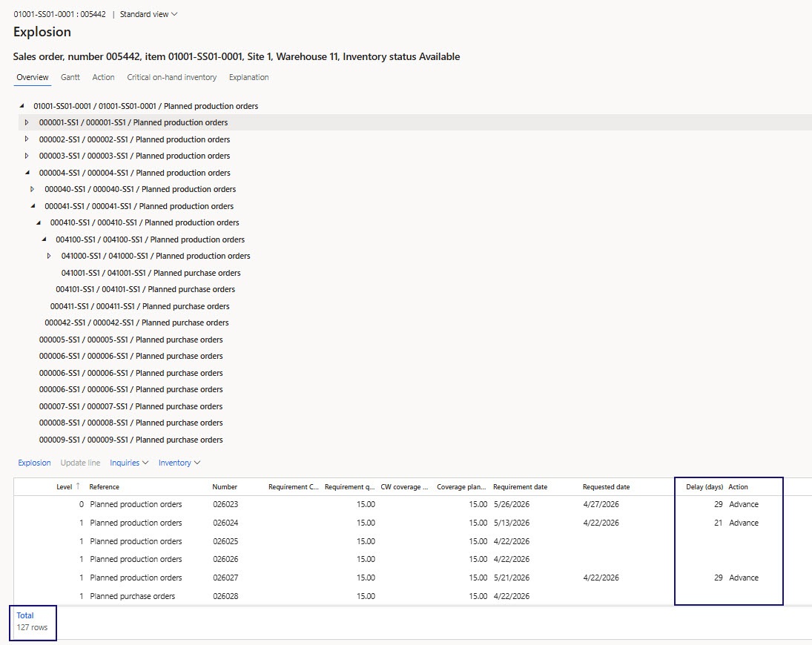Viewport: 812px width, 645px height.
Task: Collapse the root 01001-SS01-0001 tree node
Action: pyautogui.click(x=21, y=106)
